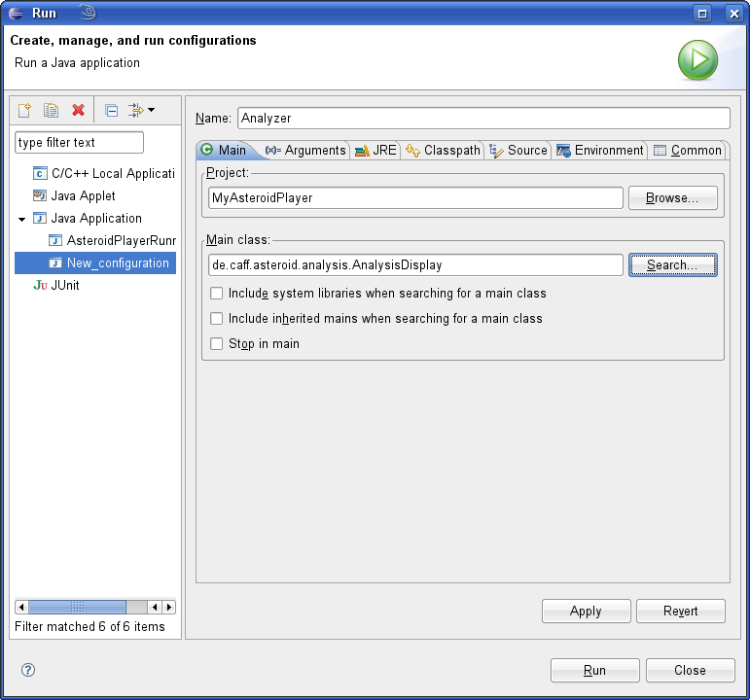Click the swirl icon next to Run title
Viewport: 750px width, 700px height.
88,12
